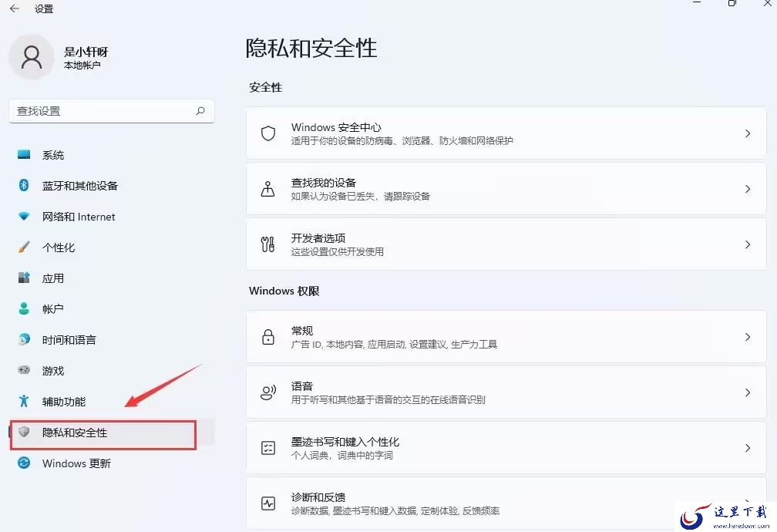Viewport: 777px width, 532px height.
Task: Click the 帐户 person icon
Action: coord(24,308)
